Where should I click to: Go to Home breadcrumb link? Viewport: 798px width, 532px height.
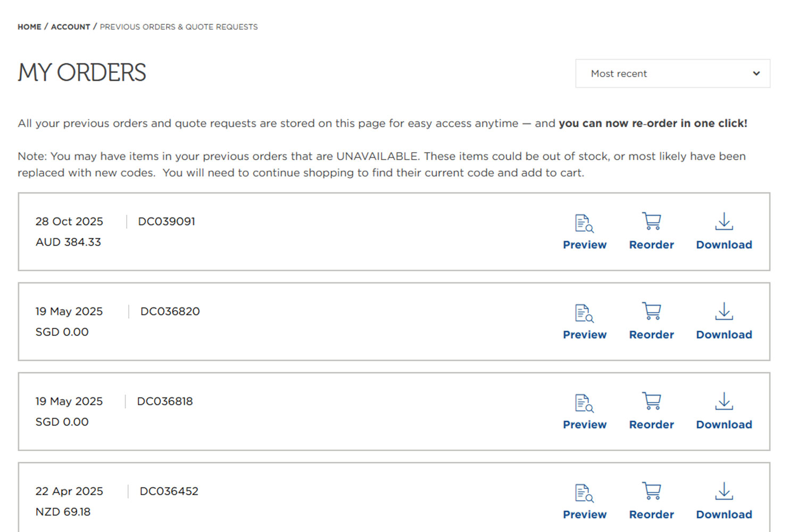pos(29,27)
